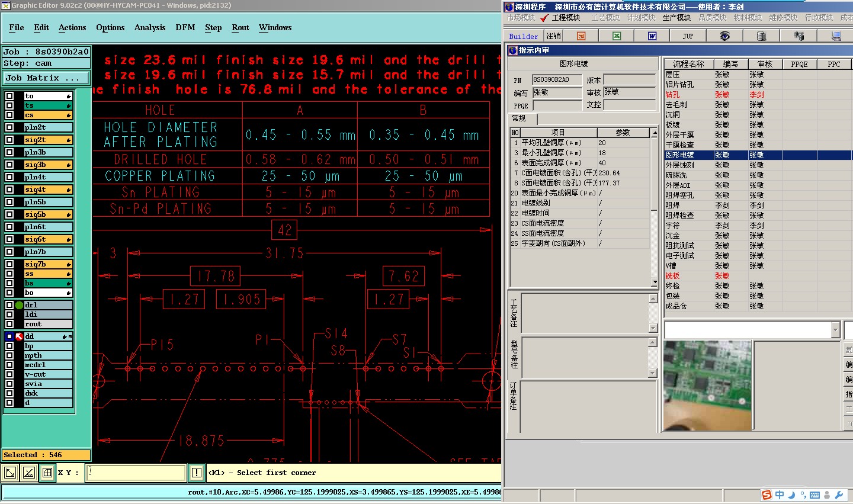Click the Word document icon in toolbar

tap(652, 36)
